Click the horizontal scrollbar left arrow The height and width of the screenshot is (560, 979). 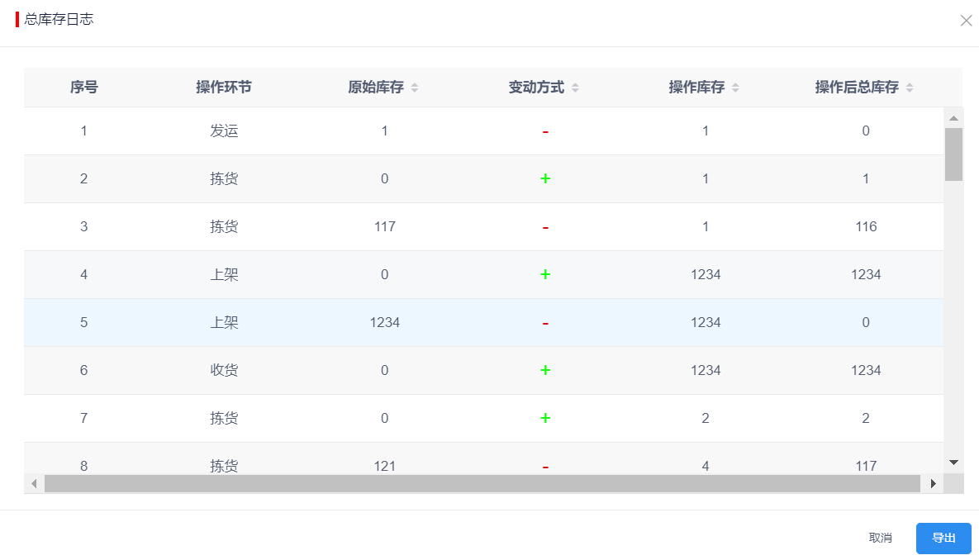pos(34,484)
